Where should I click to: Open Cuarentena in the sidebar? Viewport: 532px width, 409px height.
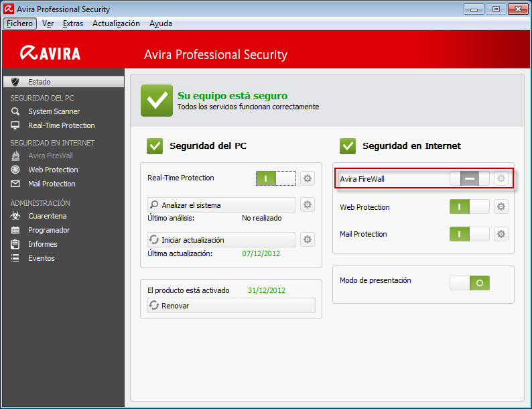click(48, 216)
